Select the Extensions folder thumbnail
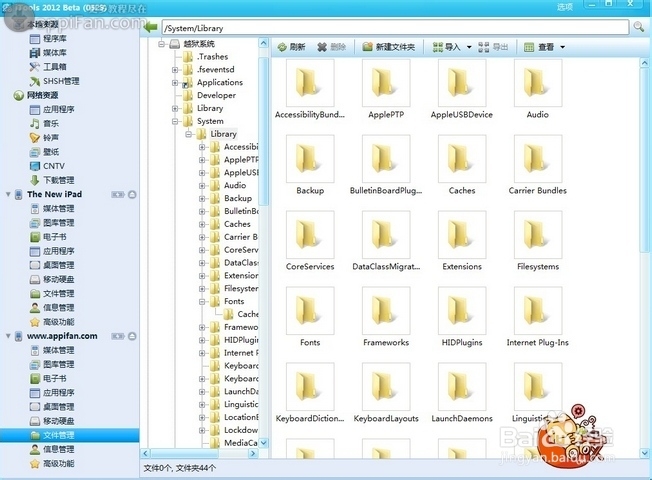652x480 pixels. (462, 241)
